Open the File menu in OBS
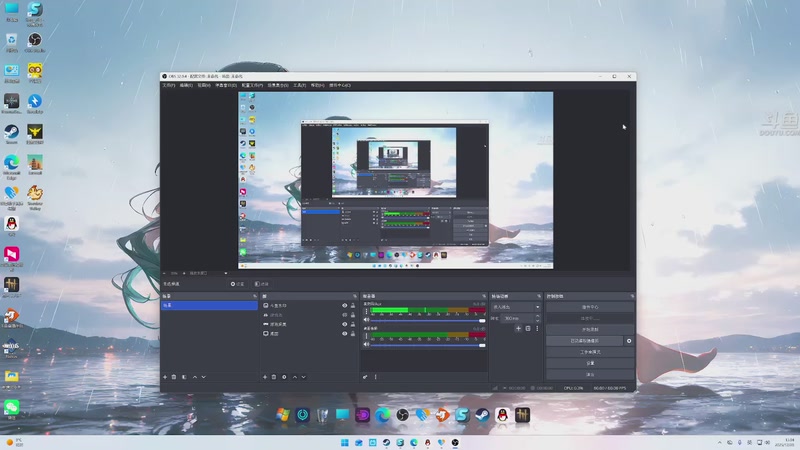This screenshot has height=450, width=800. (168, 85)
